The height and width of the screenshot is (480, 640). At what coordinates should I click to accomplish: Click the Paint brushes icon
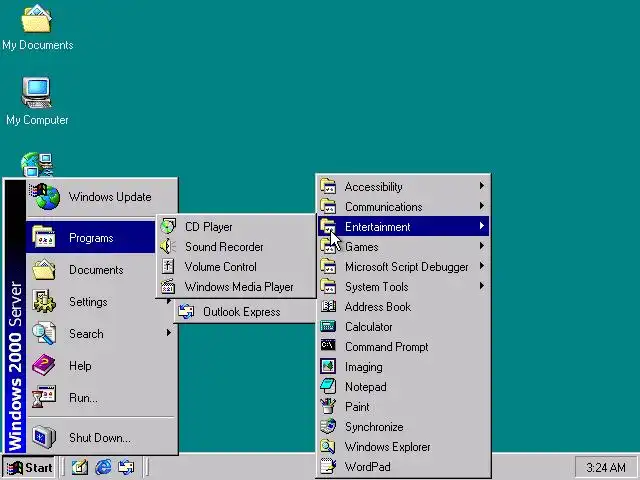[328, 406]
